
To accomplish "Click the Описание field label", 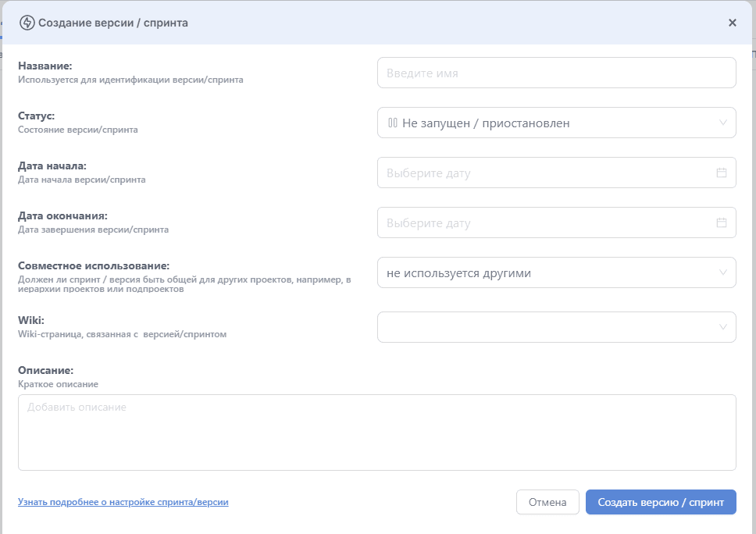I will pos(46,370).
